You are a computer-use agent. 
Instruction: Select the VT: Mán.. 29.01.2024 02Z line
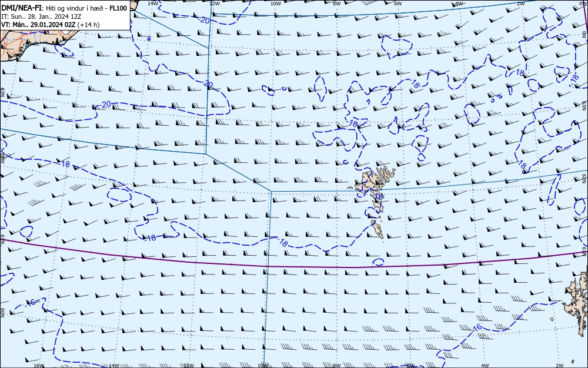[38, 25]
